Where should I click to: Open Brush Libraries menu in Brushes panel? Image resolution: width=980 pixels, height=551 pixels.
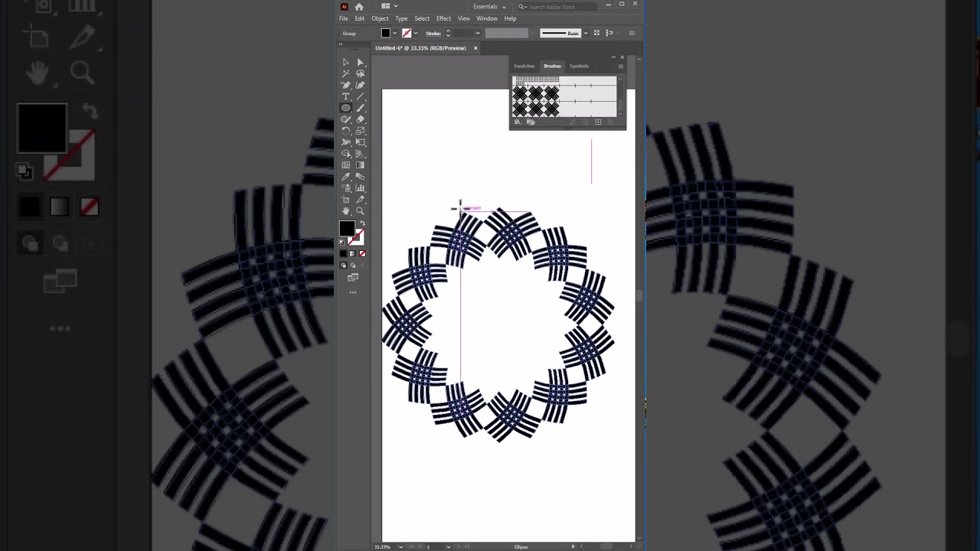[518, 122]
